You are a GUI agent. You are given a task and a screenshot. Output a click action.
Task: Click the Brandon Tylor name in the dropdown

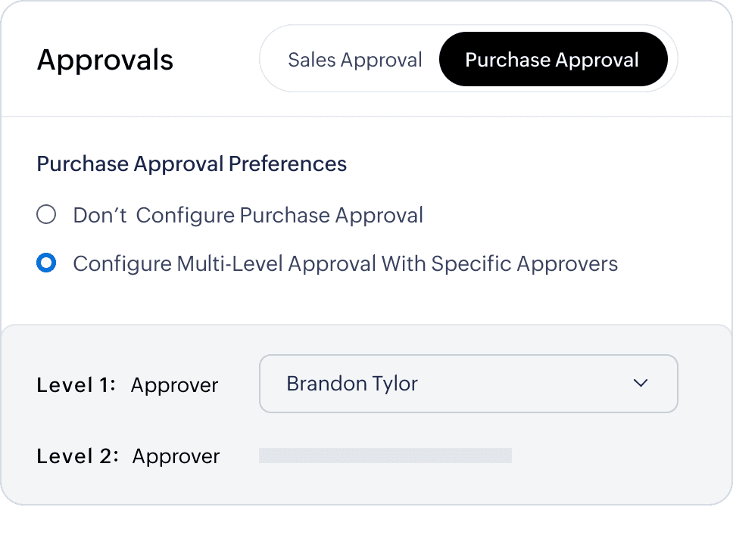point(352,384)
